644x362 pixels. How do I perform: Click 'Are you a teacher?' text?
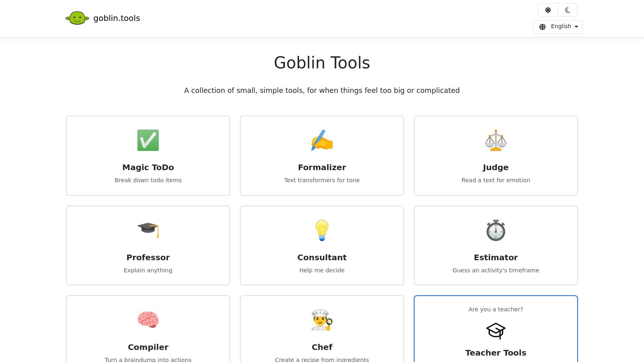(x=496, y=309)
